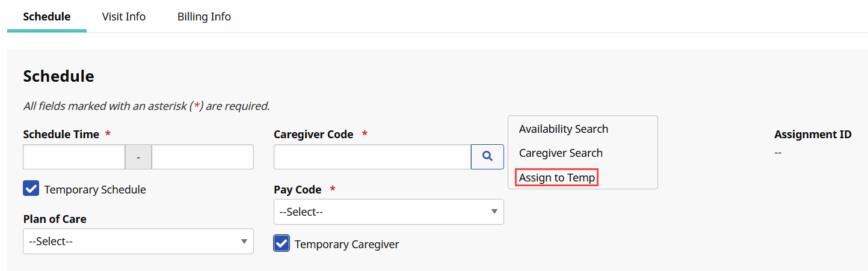Click the Schedule Time field label
The height and width of the screenshot is (271, 868).
click(61, 135)
